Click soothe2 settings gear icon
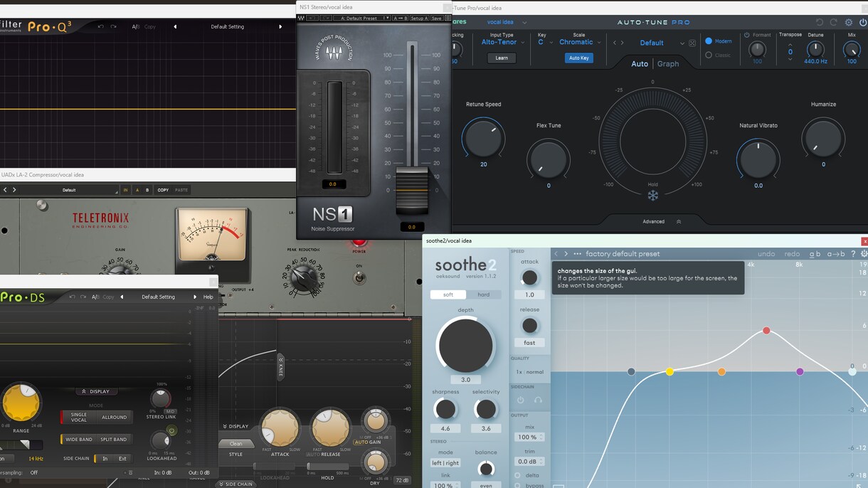 coord(864,254)
